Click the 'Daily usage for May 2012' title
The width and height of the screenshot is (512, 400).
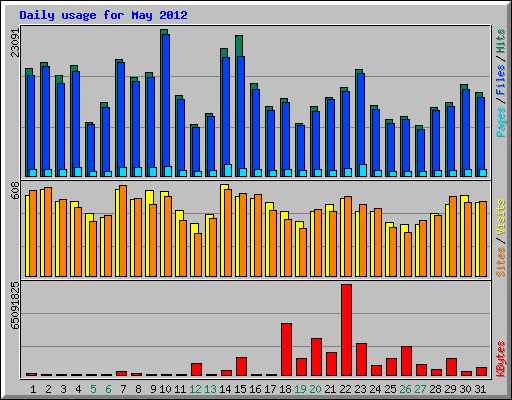[x=103, y=15]
